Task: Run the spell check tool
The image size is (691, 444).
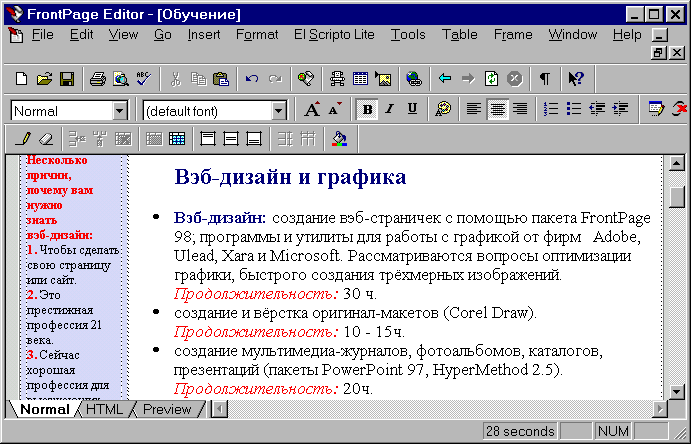Action: click(143, 78)
